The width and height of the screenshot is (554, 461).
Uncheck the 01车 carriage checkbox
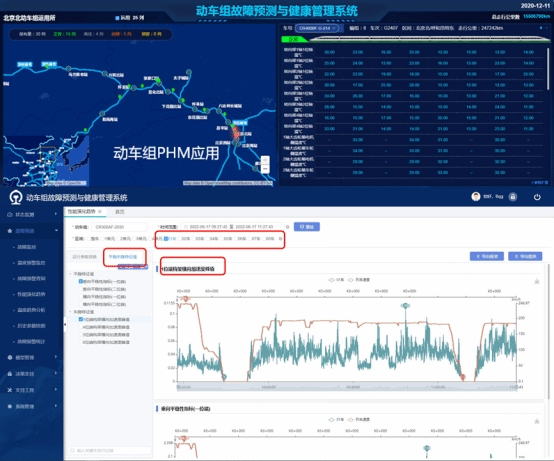coord(166,239)
